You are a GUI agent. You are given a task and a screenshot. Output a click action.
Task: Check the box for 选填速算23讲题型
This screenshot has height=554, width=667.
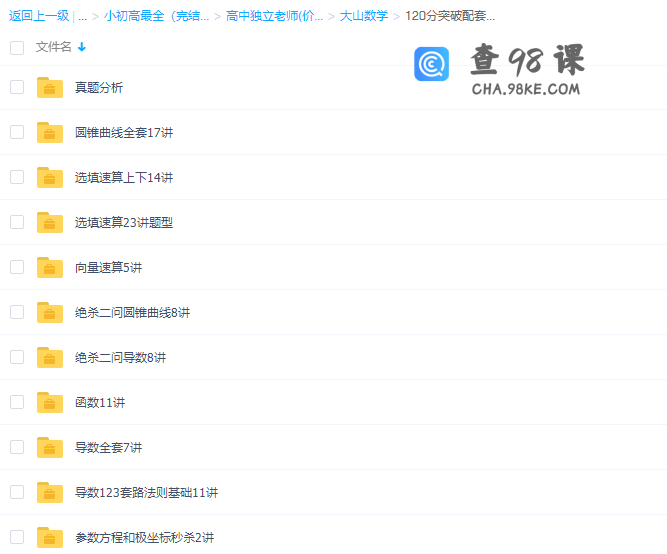tap(17, 222)
